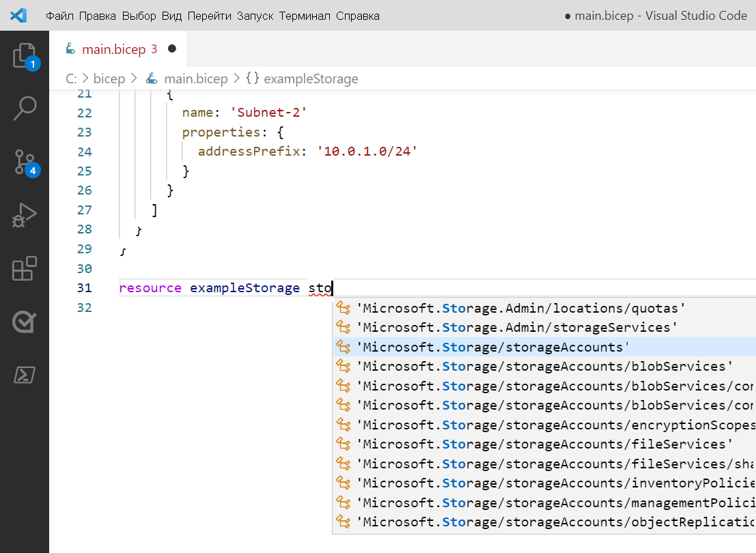
Task: Open the Файл menu
Action: pyautogui.click(x=59, y=16)
